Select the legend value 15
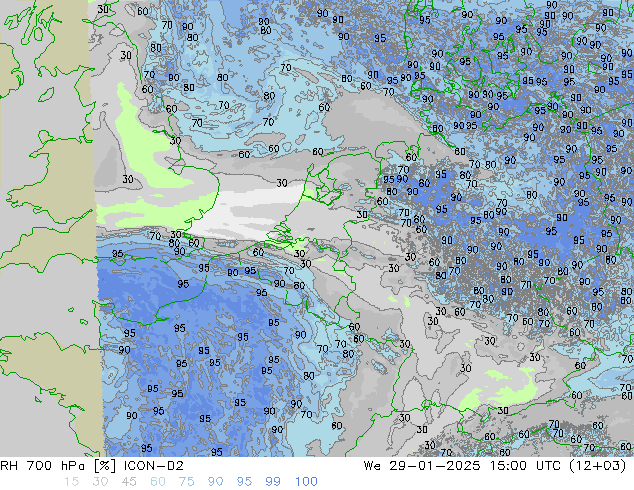 coord(71,482)
